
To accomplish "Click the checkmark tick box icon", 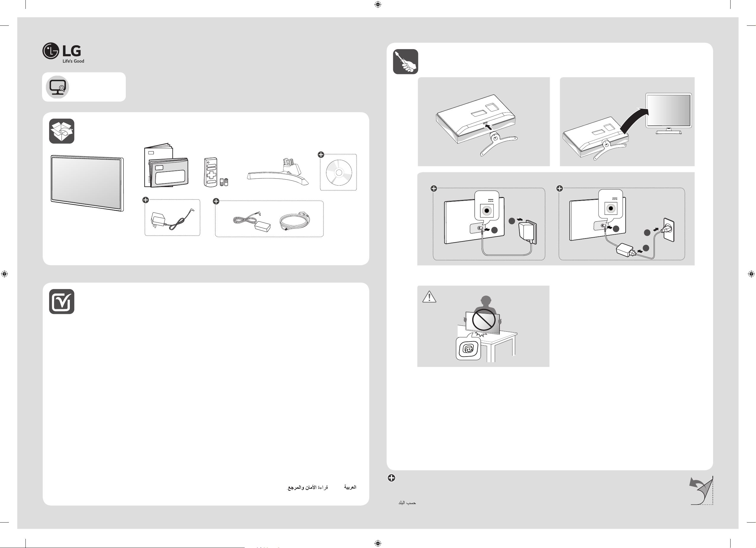I will tap(62, 301).
